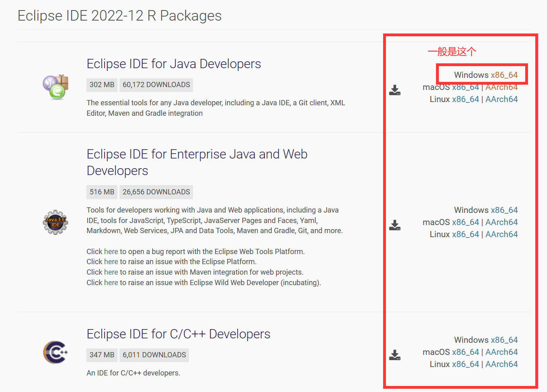Download Enterprise Java Windows x86_64 build
The image size is (547, 392).
[x=504, y=210]
